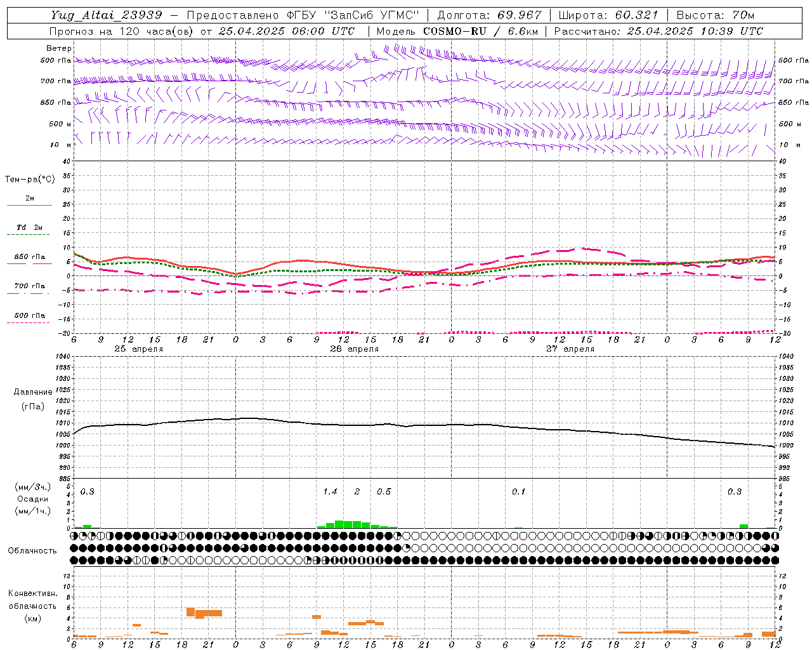Click the 1.4 precipitation amount value

(331, 492)
